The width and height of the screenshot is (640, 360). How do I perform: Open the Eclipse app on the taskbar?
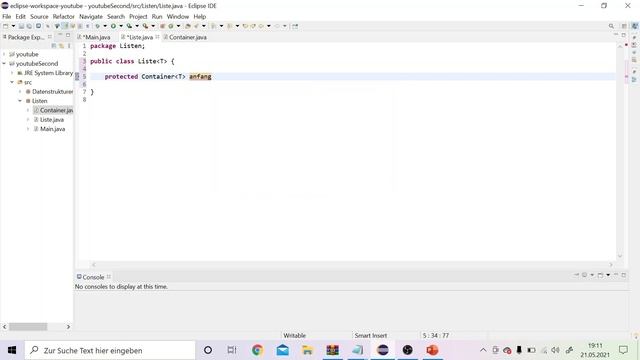click(382, 350)
